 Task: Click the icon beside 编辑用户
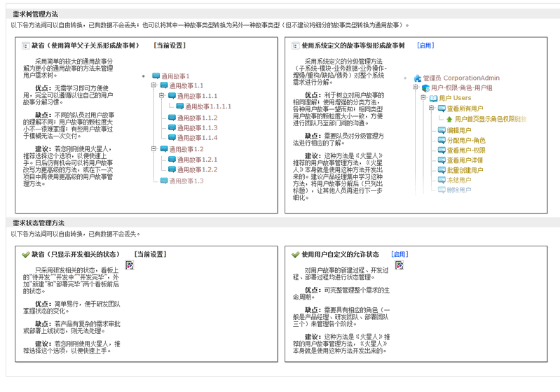click(x=442, y=130)
